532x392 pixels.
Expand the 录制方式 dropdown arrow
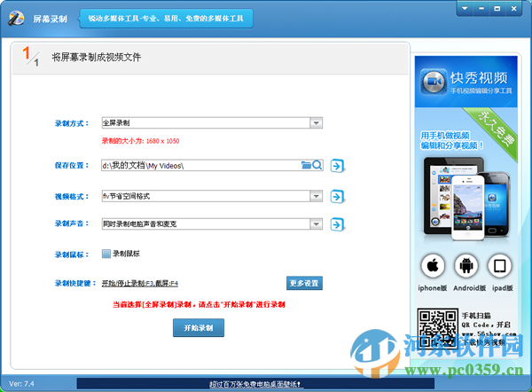[x=316, y=123]
